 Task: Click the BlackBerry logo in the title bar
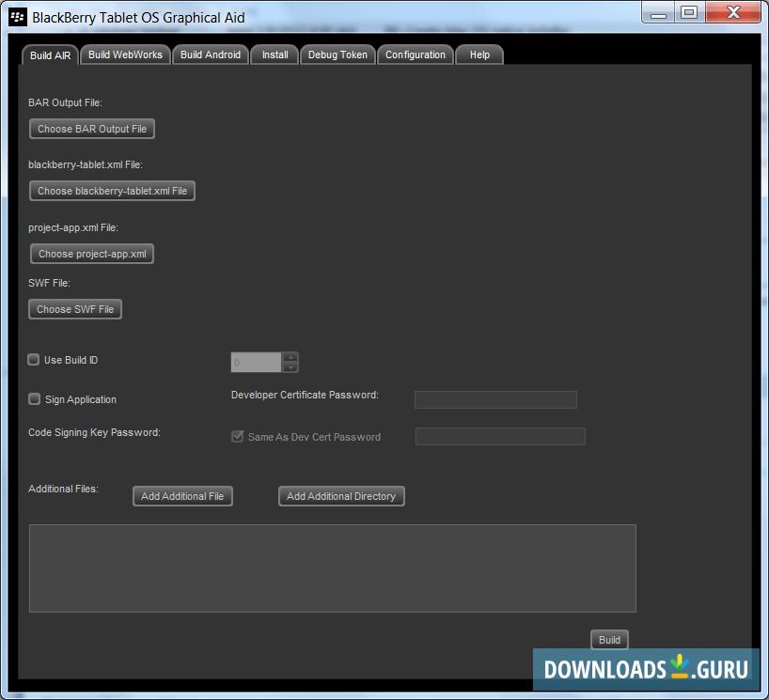(18, 18)
